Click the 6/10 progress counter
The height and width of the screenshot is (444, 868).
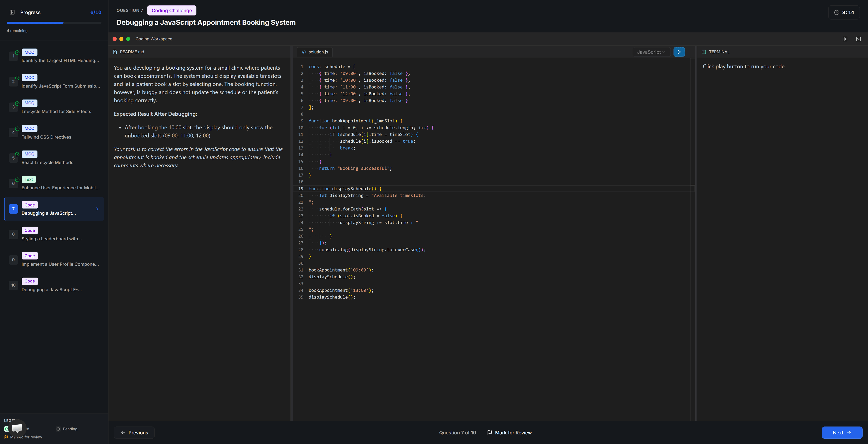[96, 12]
